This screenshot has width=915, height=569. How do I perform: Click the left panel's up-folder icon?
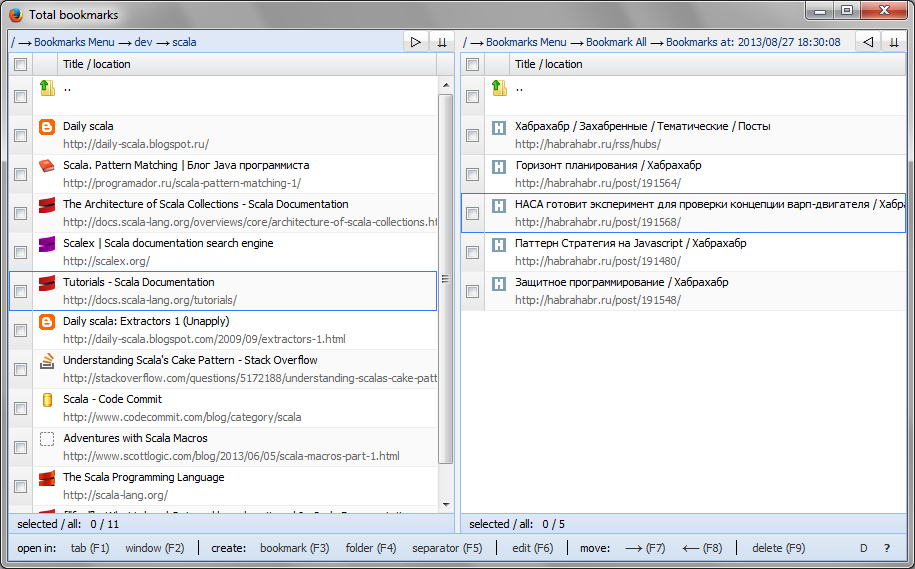[47, 88]
